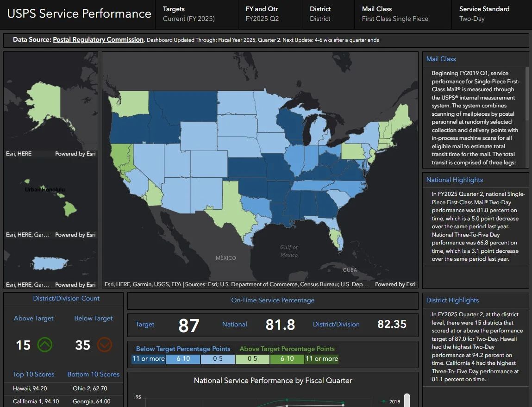
Task: Click the dark blue '11 or more' legend swatch
Action: 149,359
